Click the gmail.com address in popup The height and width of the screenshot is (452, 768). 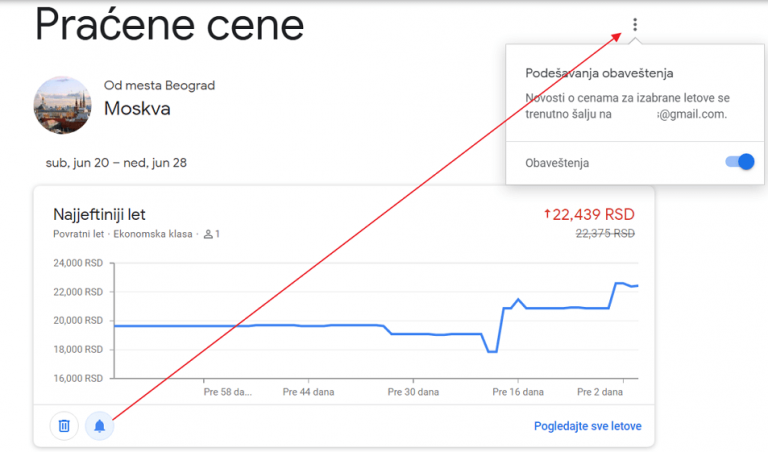tap(692, 114)
